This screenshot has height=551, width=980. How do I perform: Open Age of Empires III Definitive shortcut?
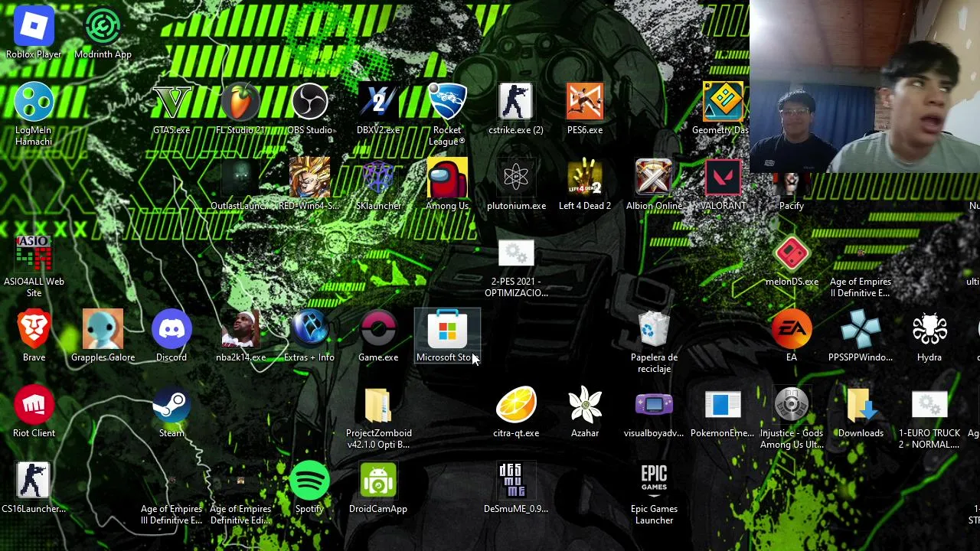coord(171,481)
